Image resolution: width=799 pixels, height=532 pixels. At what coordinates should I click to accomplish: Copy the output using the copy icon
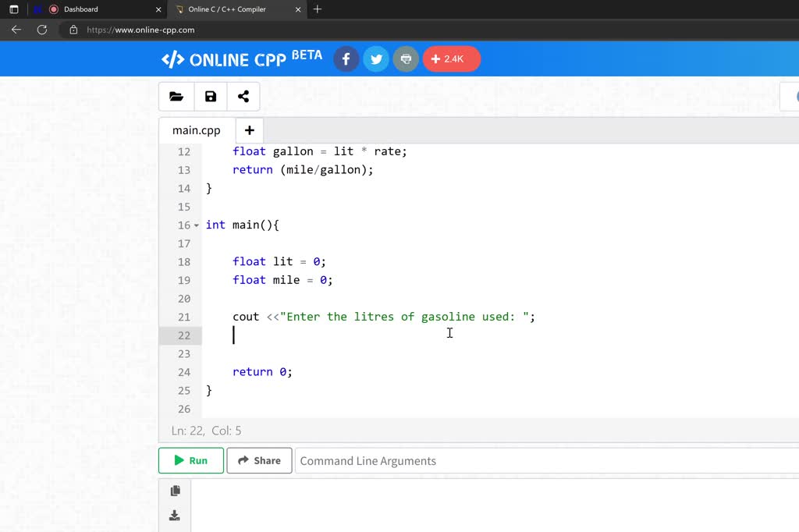(175, 490)
